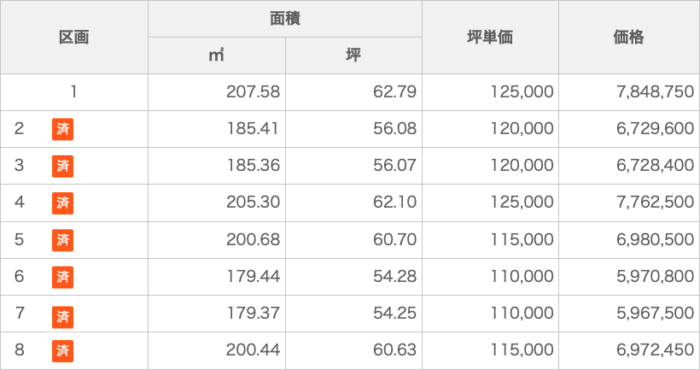Image resolution: width=700 pixels, height=370 pixels.
Task: Click the 済 badge for lot 8
Action: pos(62,351)
